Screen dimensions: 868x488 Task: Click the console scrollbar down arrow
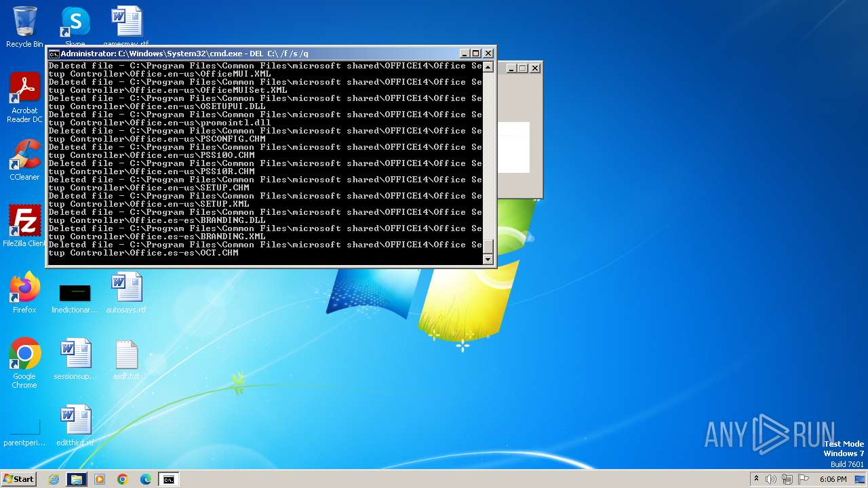coord(488,260)
